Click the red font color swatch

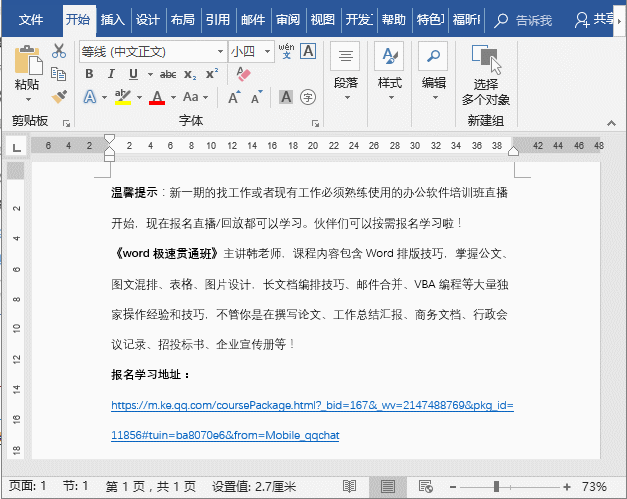[x=156, y=97]
